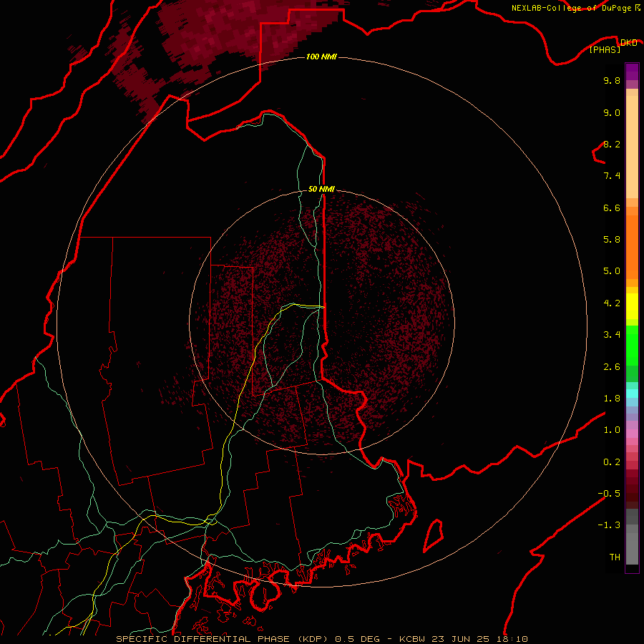Select the cyan color bar segment
This screenshot has height=644, width=644.
click(632, 394)
